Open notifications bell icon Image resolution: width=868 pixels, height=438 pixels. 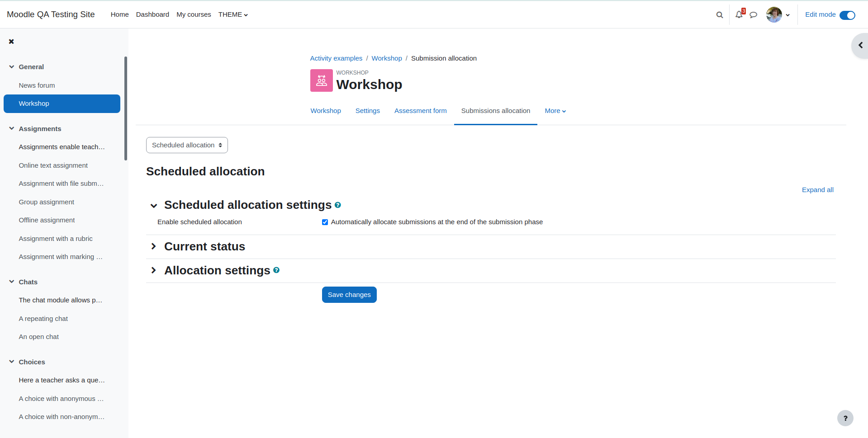click(x=739, y=14)
